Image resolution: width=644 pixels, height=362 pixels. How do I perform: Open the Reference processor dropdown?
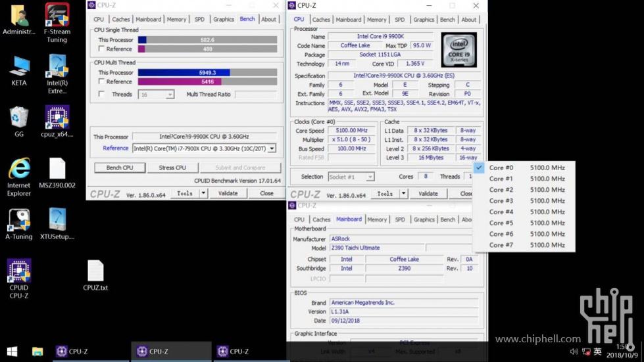click(x=272, y=148)
